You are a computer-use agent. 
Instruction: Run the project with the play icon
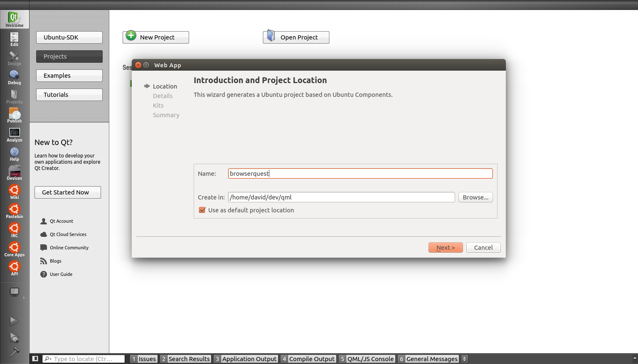click(14, 321)
